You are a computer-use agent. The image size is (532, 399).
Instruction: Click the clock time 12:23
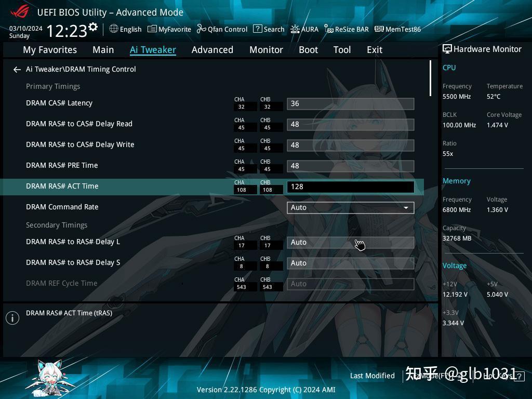point(67,31)
